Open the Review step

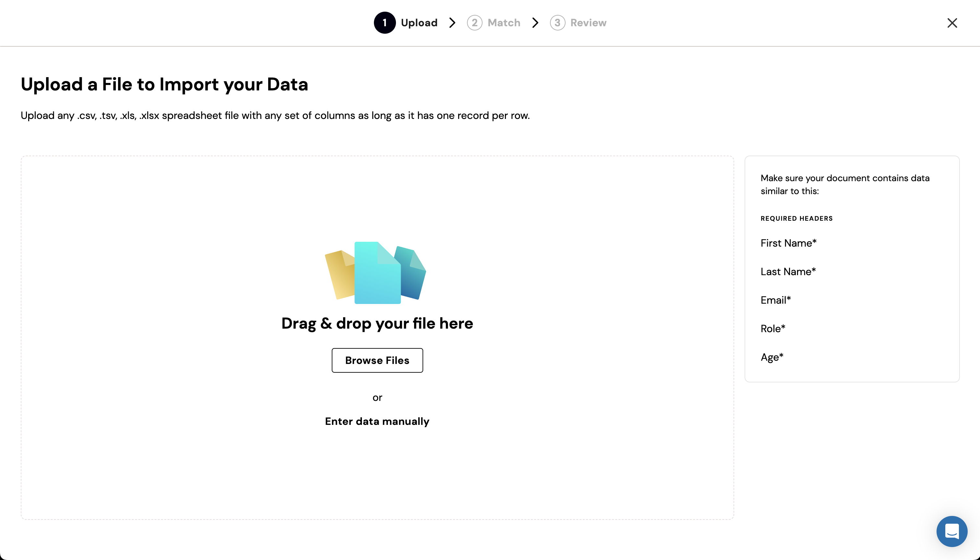point(588,23)
